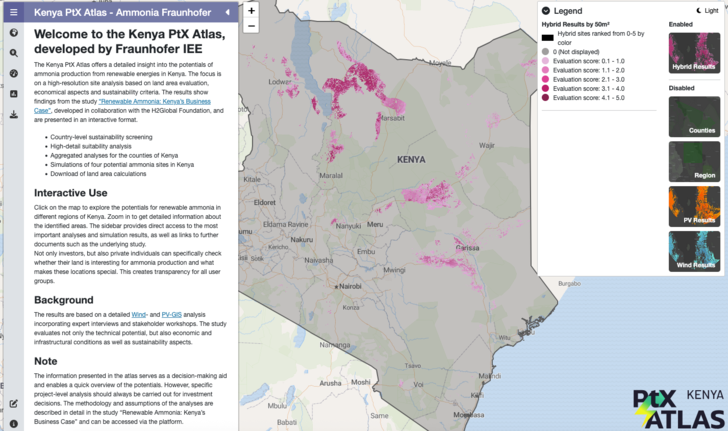The image size is (728, 431).
Task: Click the Marsabit label on the map
Action: click(x=392, y=118)
